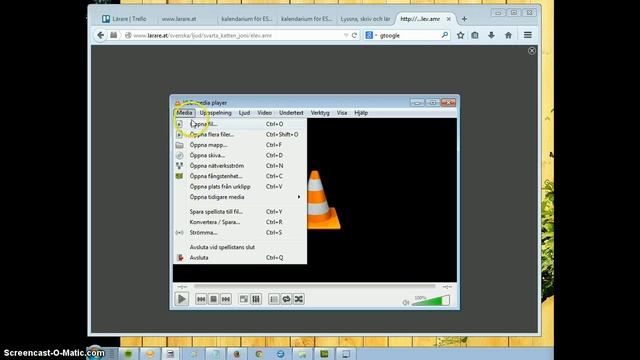Screen dimensions: 640x360
Task: Open the Visa menu
Action: pos(342,113)
